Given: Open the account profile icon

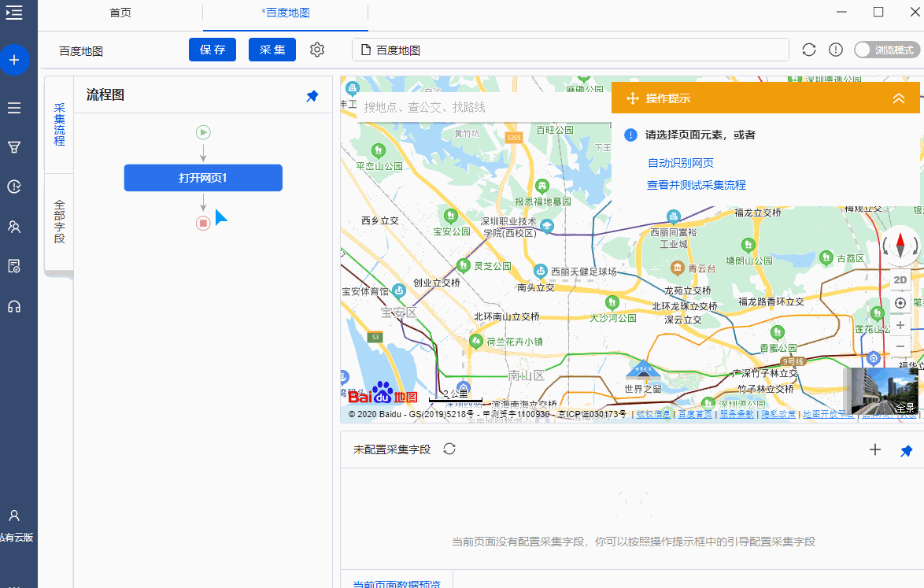Looking at the screenshot, I should pos(14,516).
